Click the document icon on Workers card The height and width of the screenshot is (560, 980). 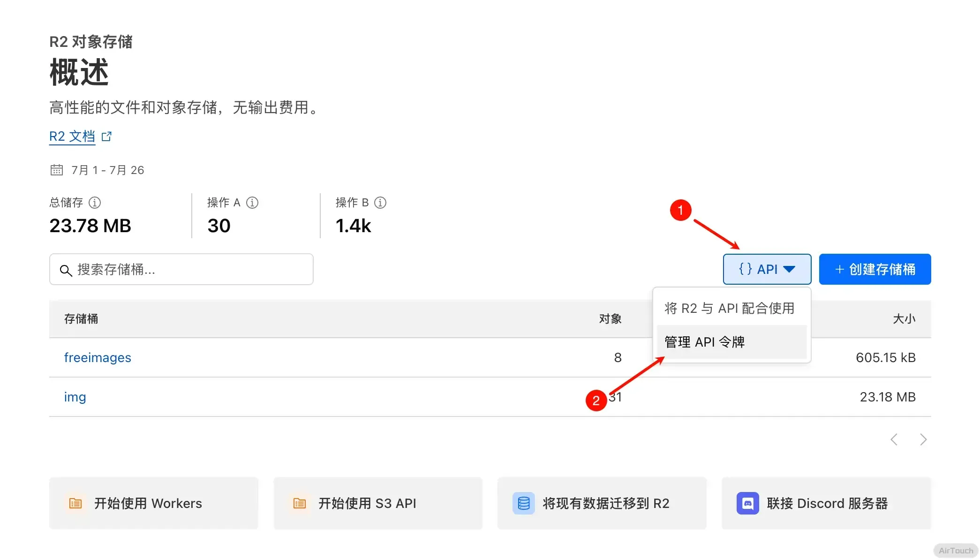(x=75, y=503)
